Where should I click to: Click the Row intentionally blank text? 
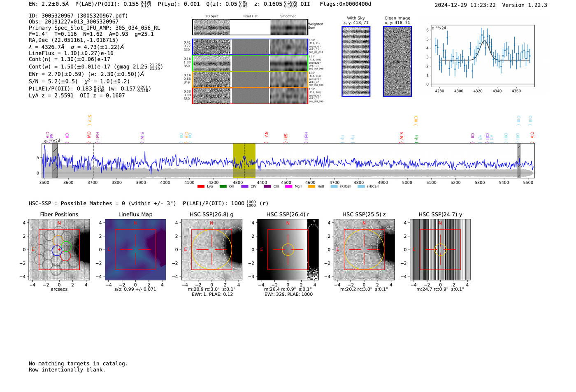click(67, 370)
